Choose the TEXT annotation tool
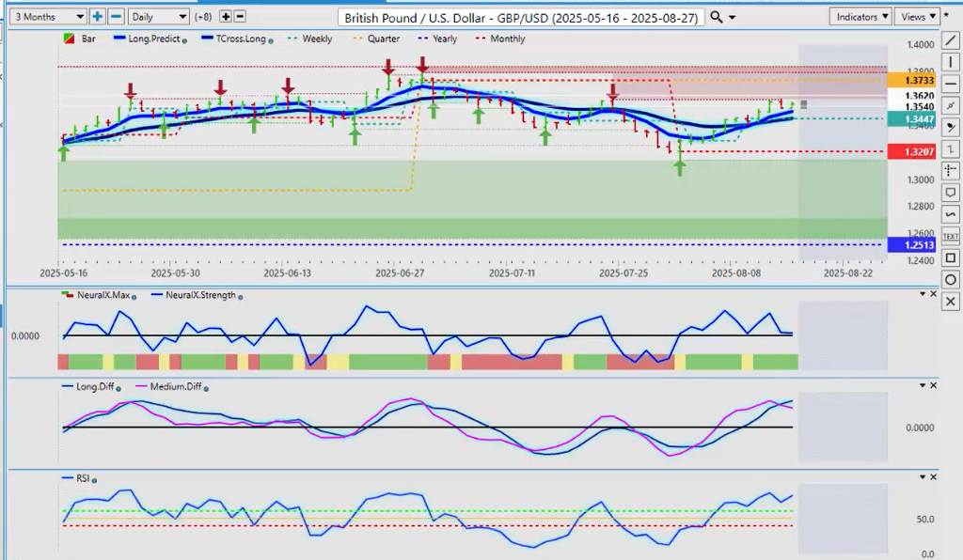 point(951,236)
